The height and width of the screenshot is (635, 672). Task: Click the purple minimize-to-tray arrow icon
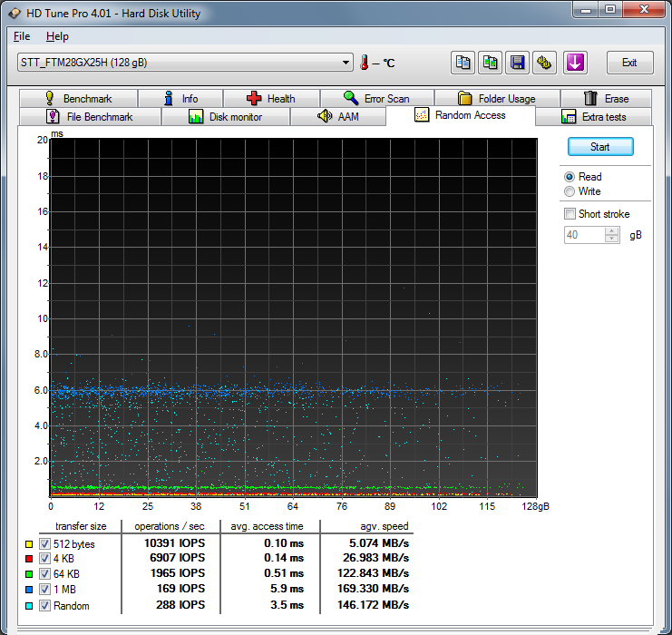tap(575, 63)
